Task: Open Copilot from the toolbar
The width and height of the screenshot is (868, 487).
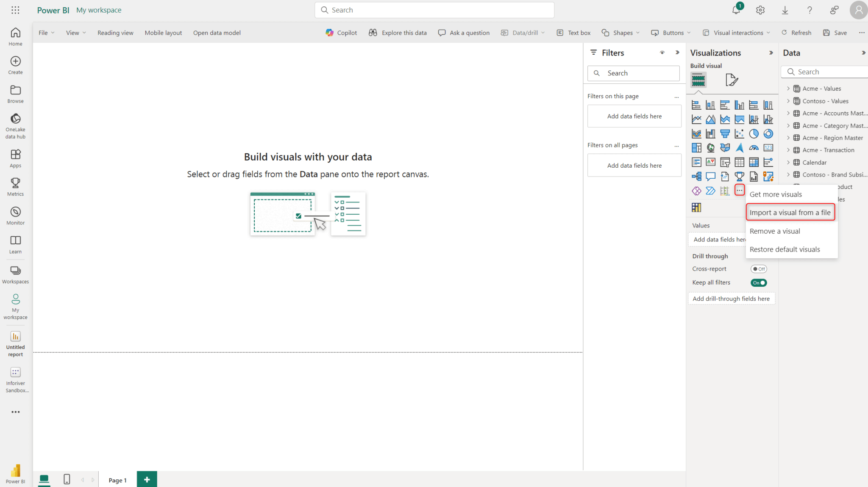Action: 341,33
